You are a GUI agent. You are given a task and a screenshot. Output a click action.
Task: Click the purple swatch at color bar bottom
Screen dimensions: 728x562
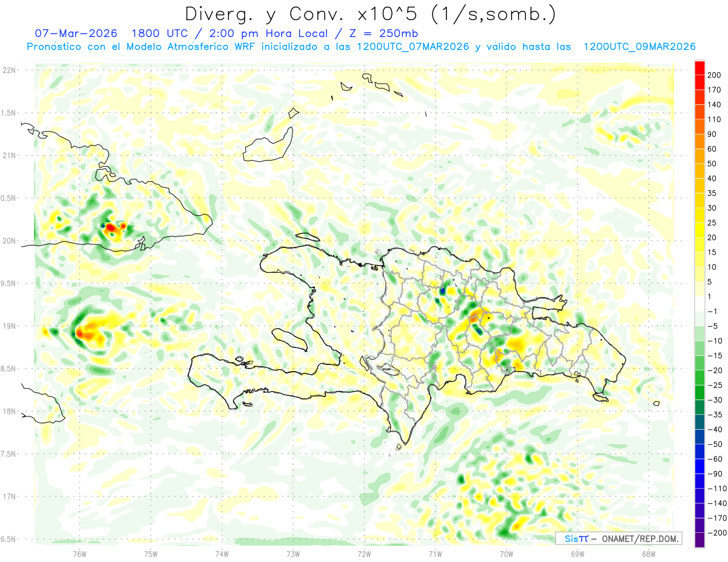699,540
